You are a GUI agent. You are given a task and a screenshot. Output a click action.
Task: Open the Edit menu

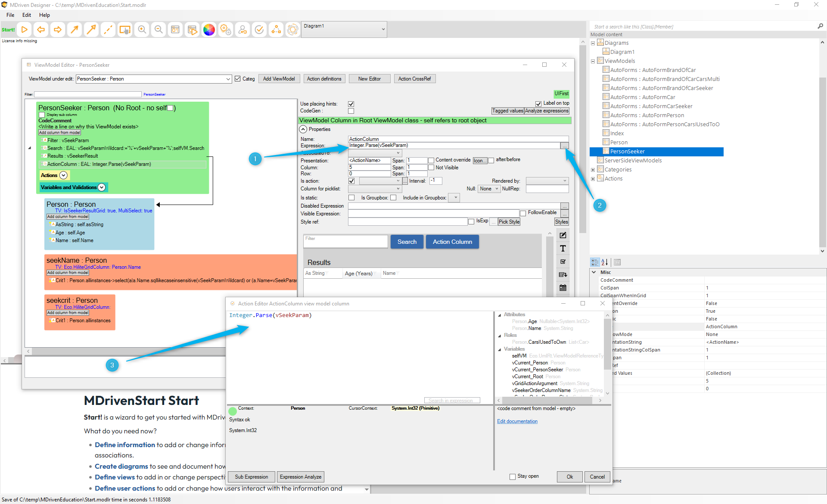point(27,15)
